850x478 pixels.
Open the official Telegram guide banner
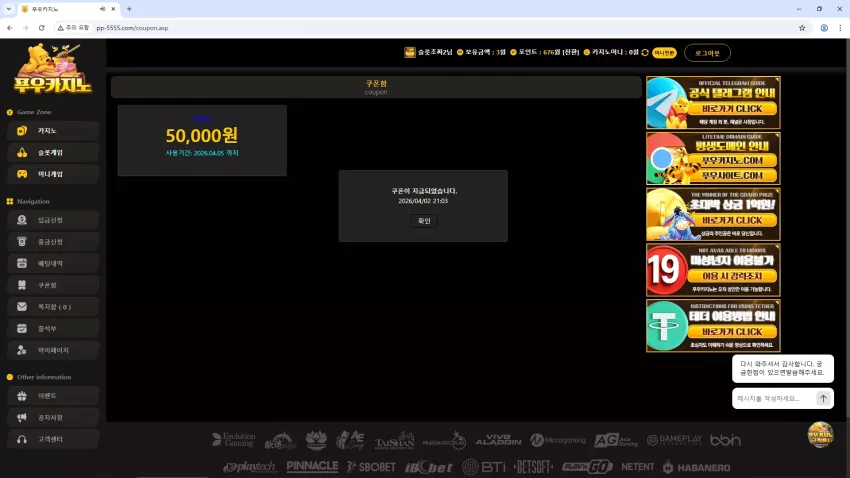713,102
